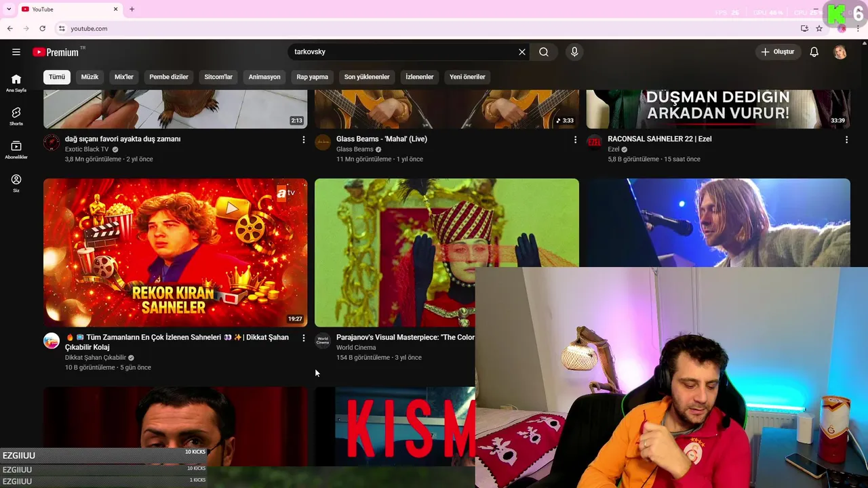868x488 pixels.
Task: Open the notifications bell
Action: 814,52
